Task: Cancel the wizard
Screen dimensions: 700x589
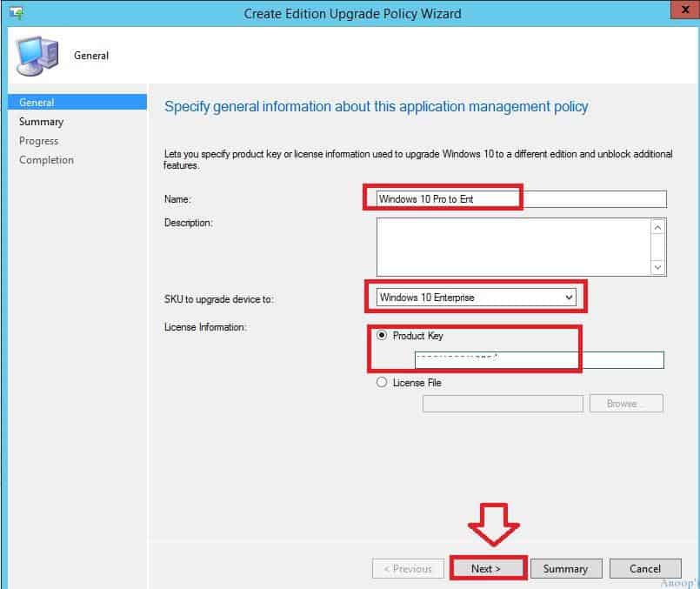Action: pos(645,568)
